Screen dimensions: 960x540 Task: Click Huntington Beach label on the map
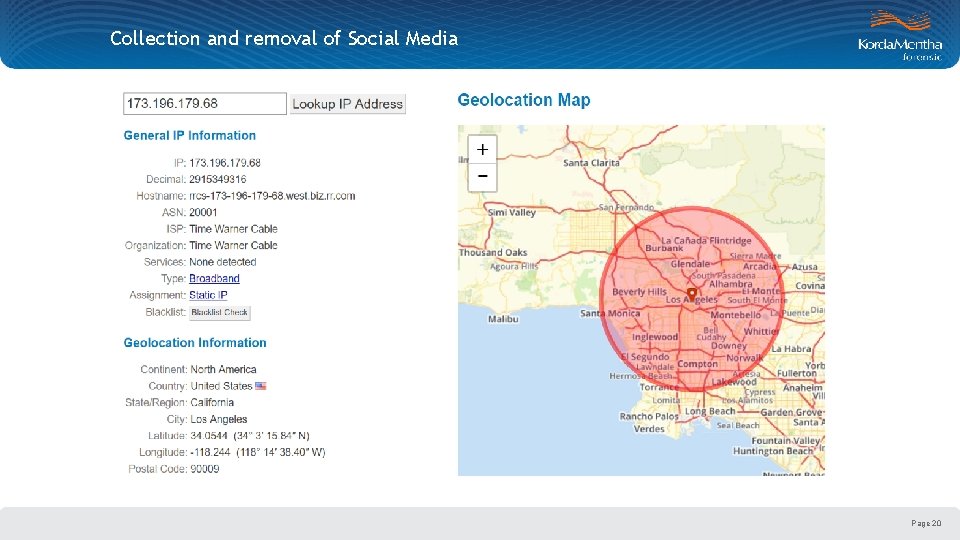click(x=773, y=451)
